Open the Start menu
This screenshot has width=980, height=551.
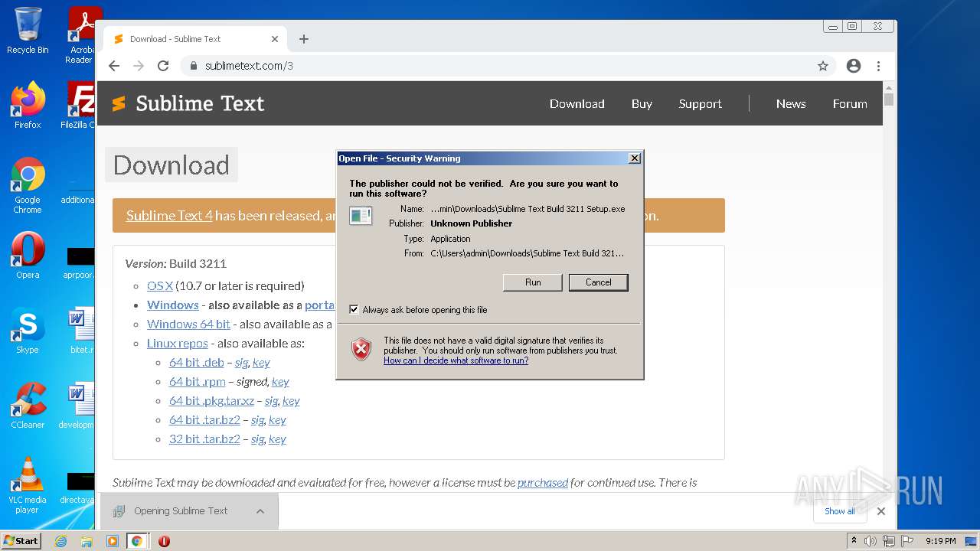[x=21, y=541]
